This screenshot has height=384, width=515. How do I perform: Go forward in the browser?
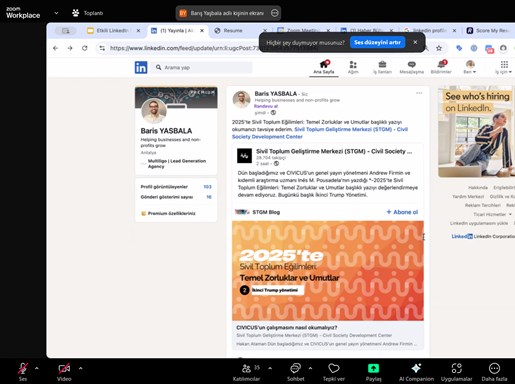70,48
